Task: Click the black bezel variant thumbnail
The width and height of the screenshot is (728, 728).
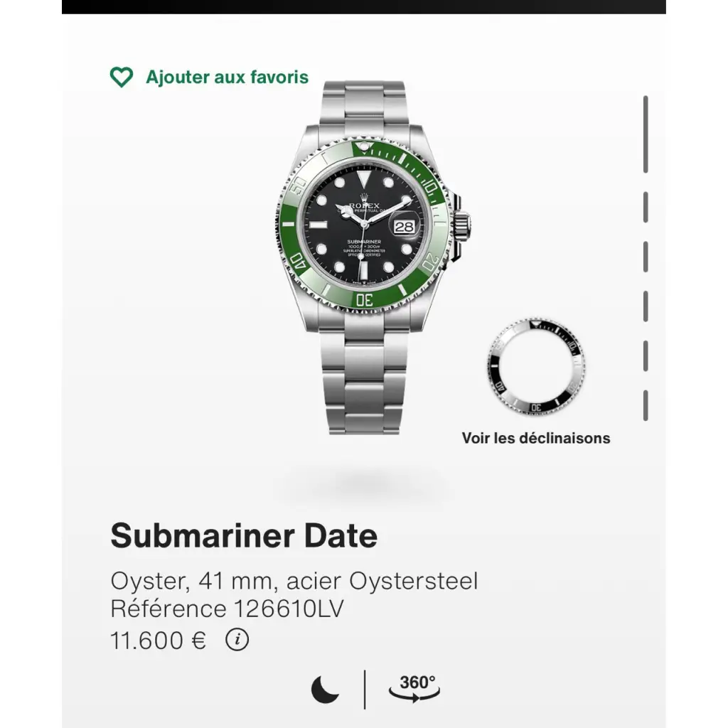Action: tap(536, 368)
